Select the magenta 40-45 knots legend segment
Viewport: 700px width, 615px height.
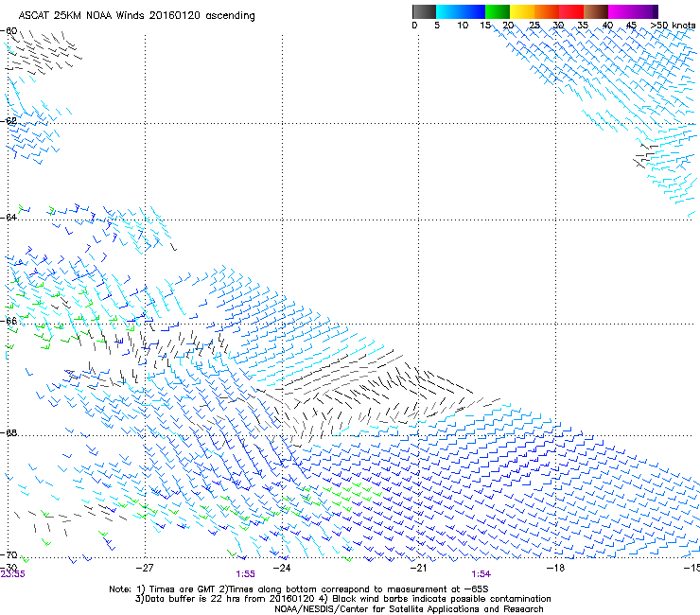[621, 11]
